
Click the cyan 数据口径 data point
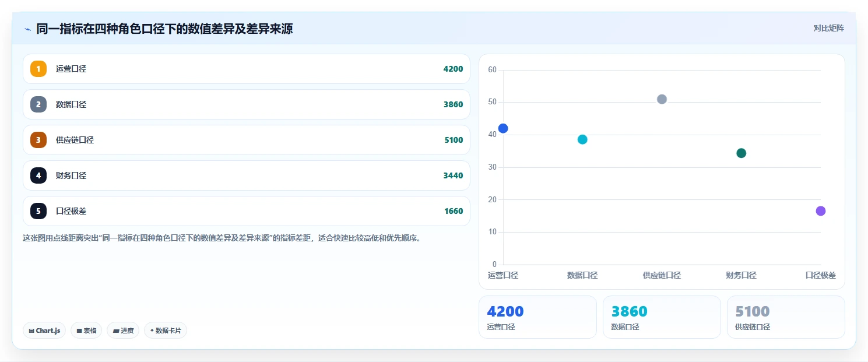[582, 139]
